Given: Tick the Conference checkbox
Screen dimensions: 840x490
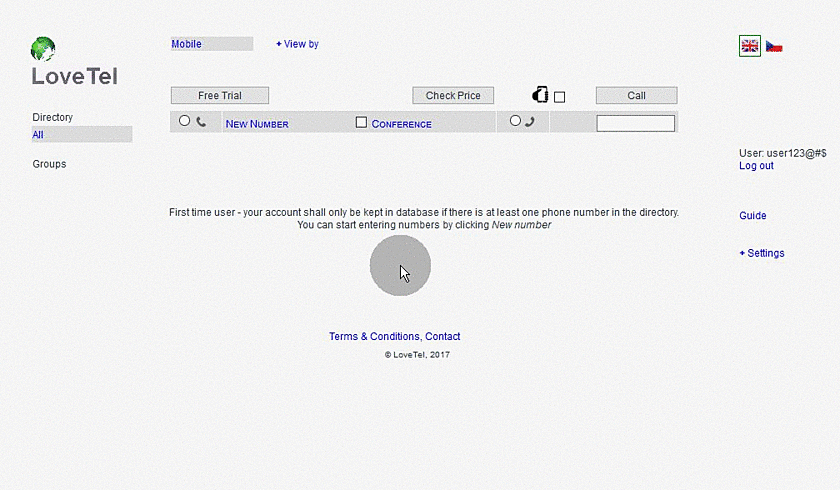Looking at the screenshot, I should 361,123.
